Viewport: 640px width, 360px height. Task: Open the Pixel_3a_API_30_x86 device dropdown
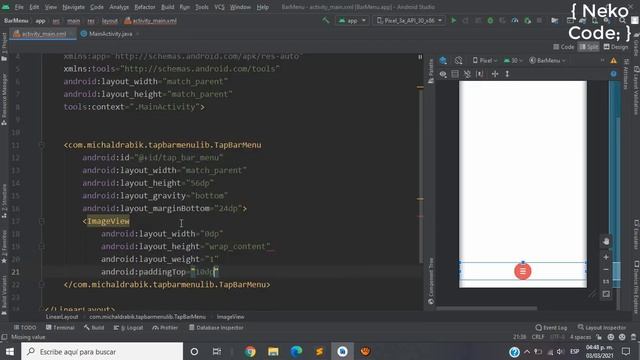tap(409, 20)
